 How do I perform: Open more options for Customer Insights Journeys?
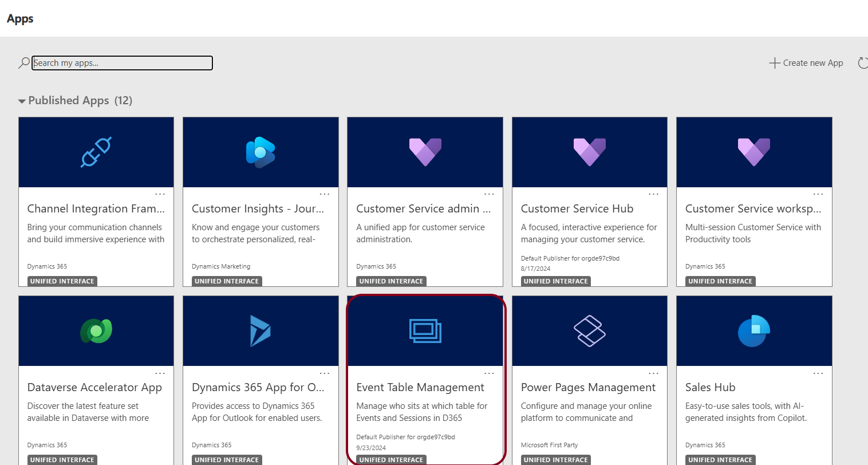[325, 195]
